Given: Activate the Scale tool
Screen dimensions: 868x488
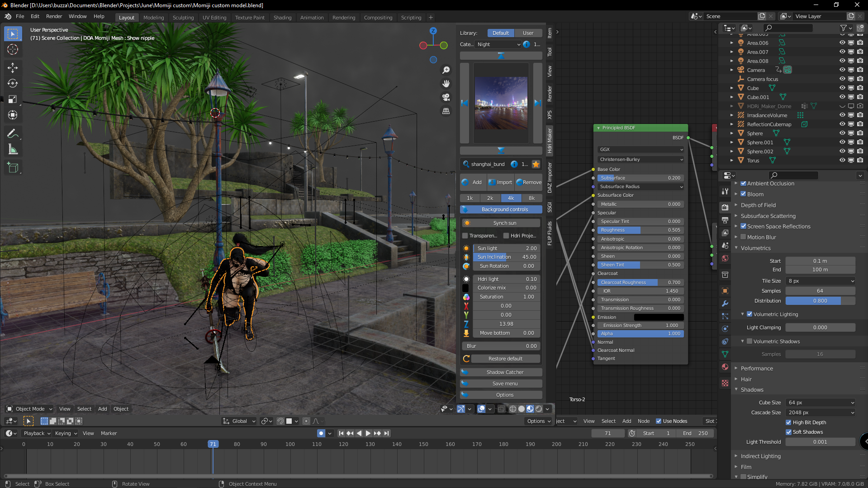Looking at the screenshot, I should pyautogui.click(x=13, y=99).
